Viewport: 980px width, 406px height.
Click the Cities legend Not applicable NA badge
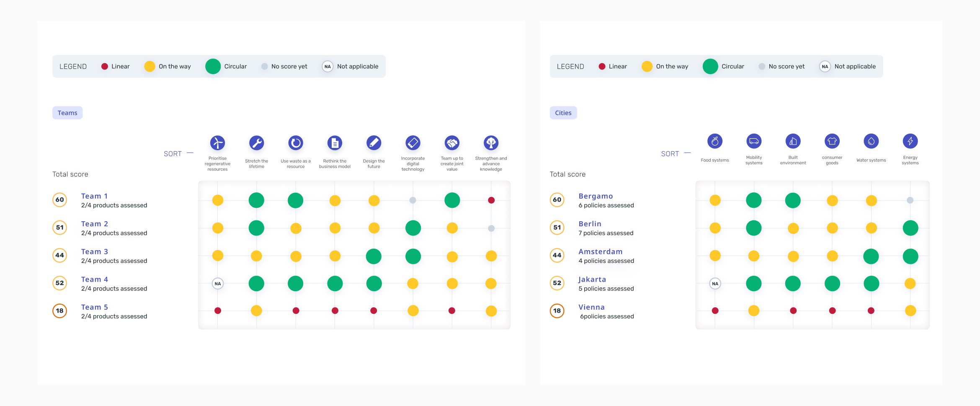(825, 66)
